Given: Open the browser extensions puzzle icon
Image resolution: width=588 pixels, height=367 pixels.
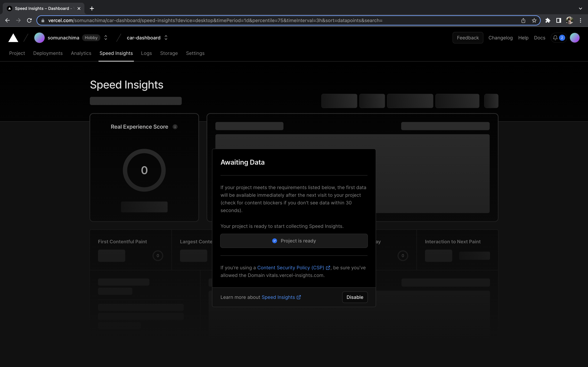Looking at the screenshot, I should pos(548,20).
